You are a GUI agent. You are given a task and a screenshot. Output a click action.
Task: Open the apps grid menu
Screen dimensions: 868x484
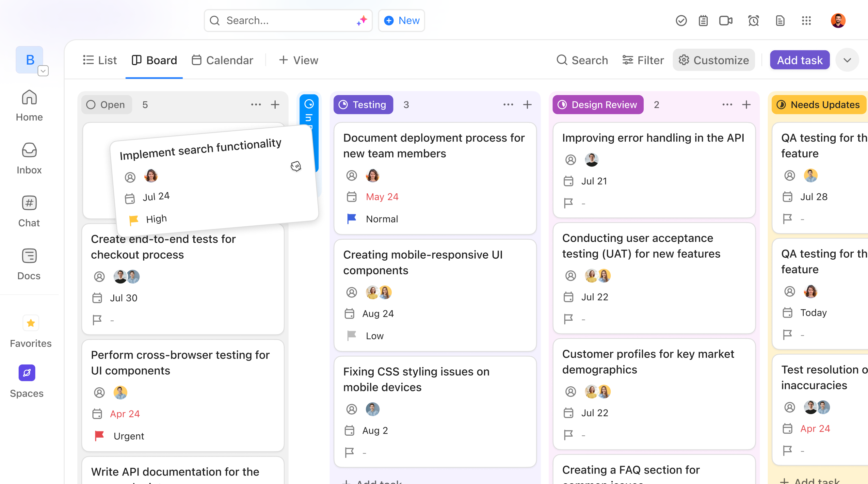point(806,21)
